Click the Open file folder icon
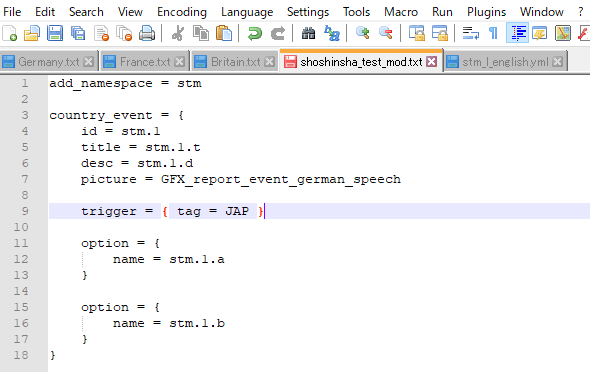This screenshot has width=590, height=372. tap(32, 33)
